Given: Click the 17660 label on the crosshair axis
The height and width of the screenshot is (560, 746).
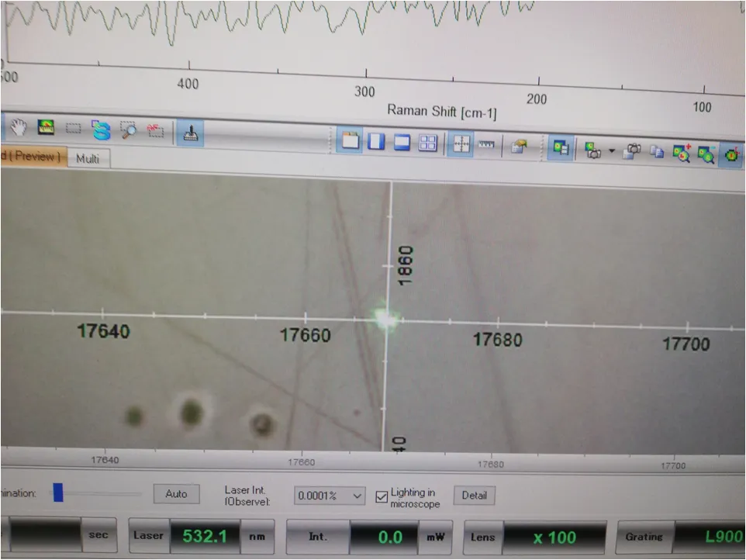Looking at the screenshot, I should coord(305,335).
